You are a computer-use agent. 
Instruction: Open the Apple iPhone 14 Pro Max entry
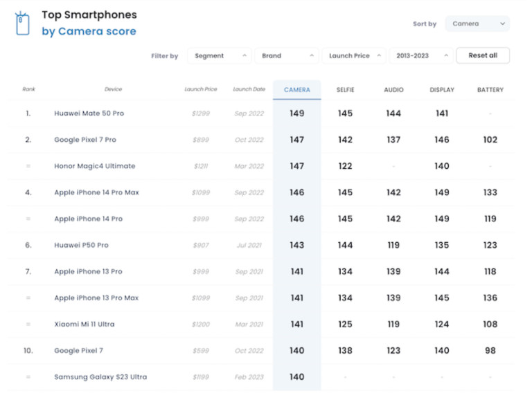click(x=96, y=192)
